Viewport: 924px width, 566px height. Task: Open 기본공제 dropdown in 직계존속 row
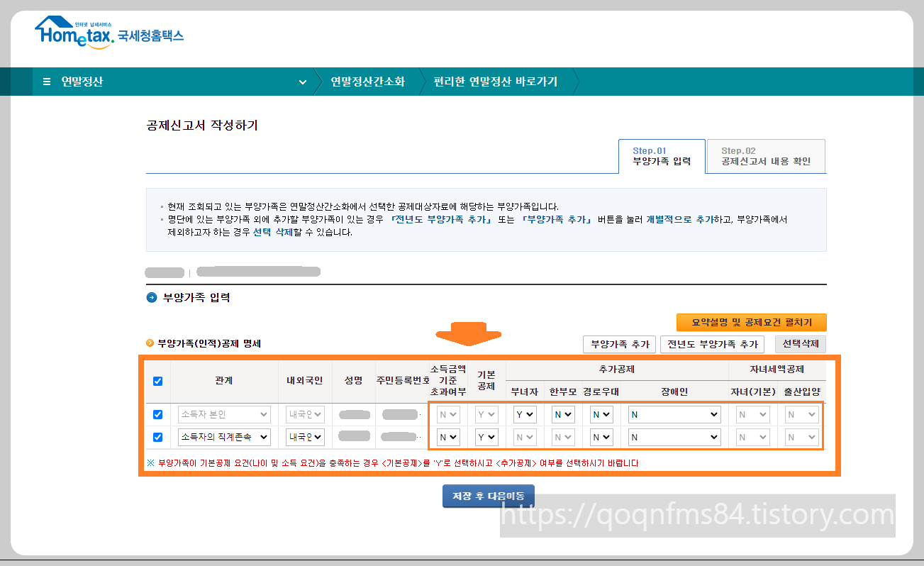click(486, 437)
